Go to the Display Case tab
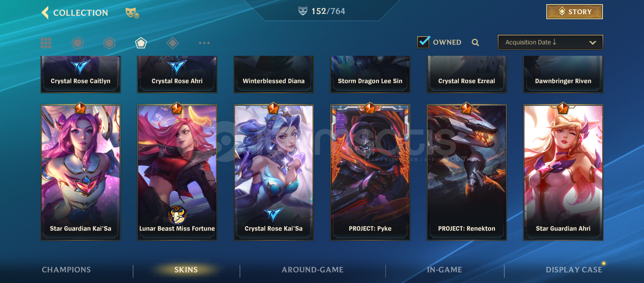Viewport: 644px width, 283px height. pos(574,270)
